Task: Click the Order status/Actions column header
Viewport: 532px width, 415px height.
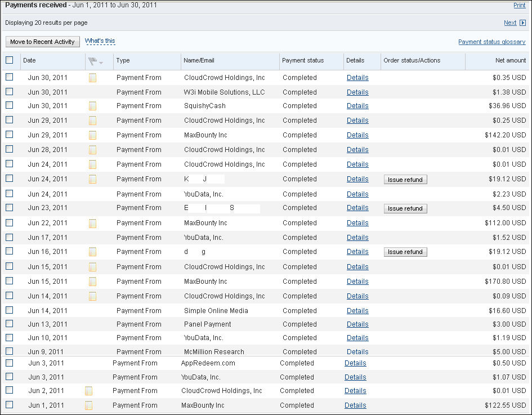Action: click(x=412, y=60)
